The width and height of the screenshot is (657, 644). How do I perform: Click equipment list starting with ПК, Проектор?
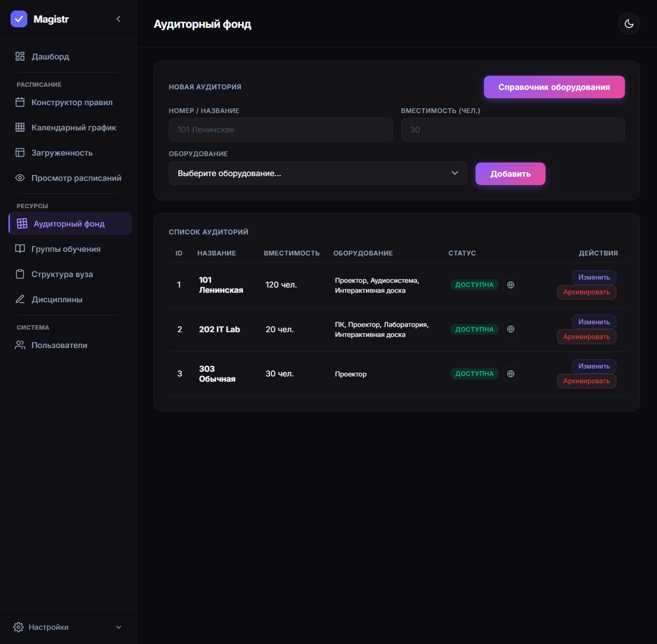(x=381, y=330)
